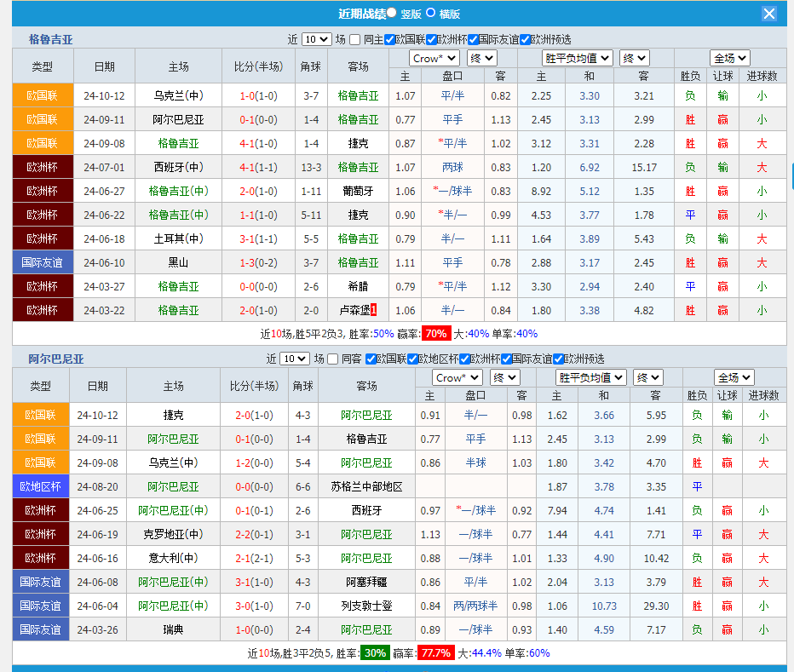Uncheck 欧洲预选 filter in 格鲁吉亚 section
This screenshot has height=672, width=794.
point(525,39)
